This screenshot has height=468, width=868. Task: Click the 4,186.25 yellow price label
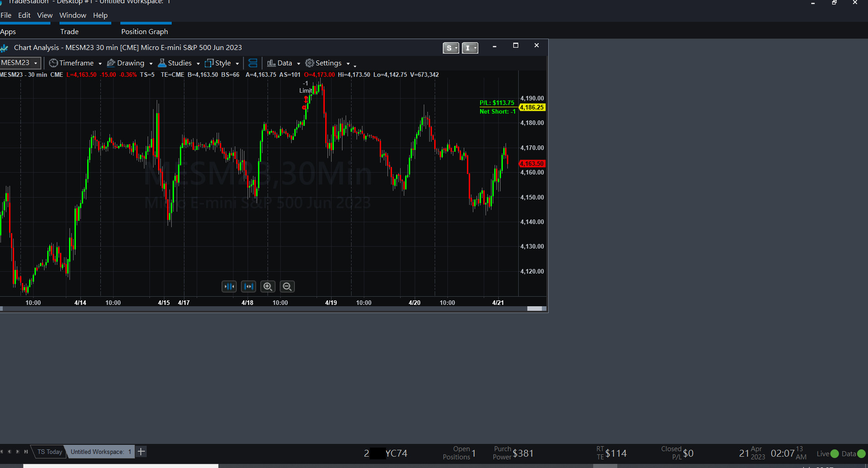click(x=532, y=108)
